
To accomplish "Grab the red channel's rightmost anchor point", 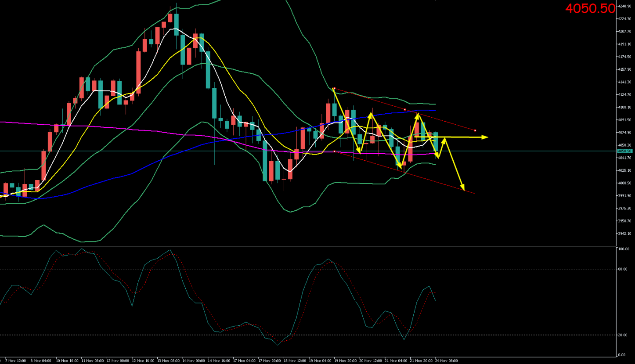I will [x=475, y=130].
